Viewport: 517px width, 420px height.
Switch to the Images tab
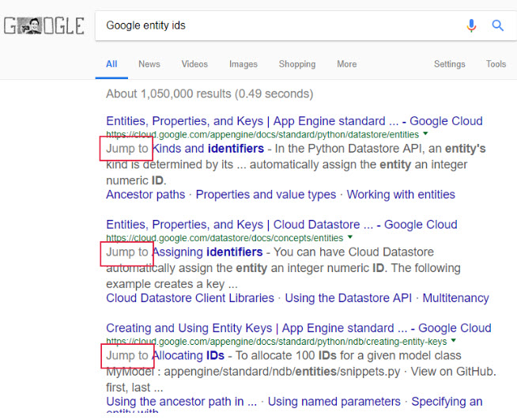pyautogui.click(x=243, y=64)
